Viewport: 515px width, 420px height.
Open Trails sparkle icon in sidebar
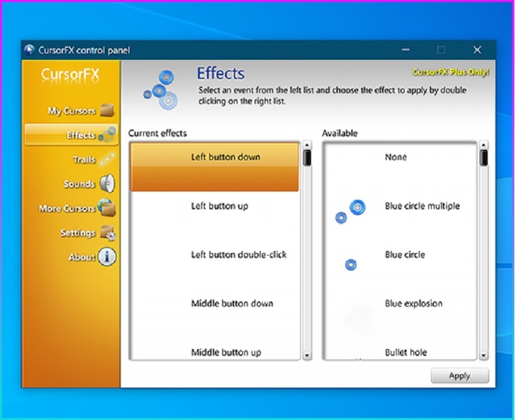106,160
